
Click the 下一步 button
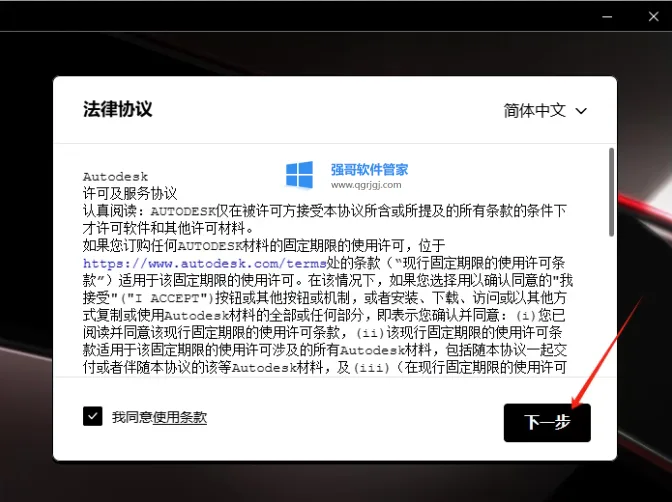547,423
